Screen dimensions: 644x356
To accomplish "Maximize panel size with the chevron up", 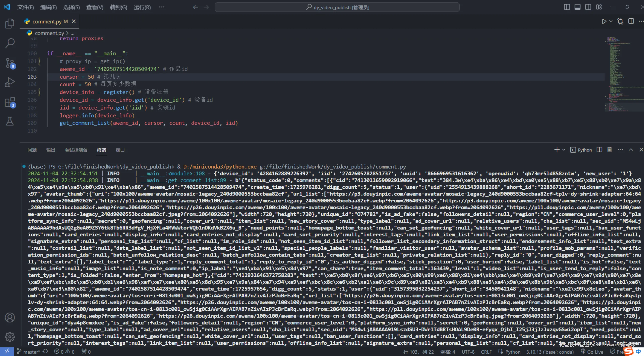I will tap(631, 150).
